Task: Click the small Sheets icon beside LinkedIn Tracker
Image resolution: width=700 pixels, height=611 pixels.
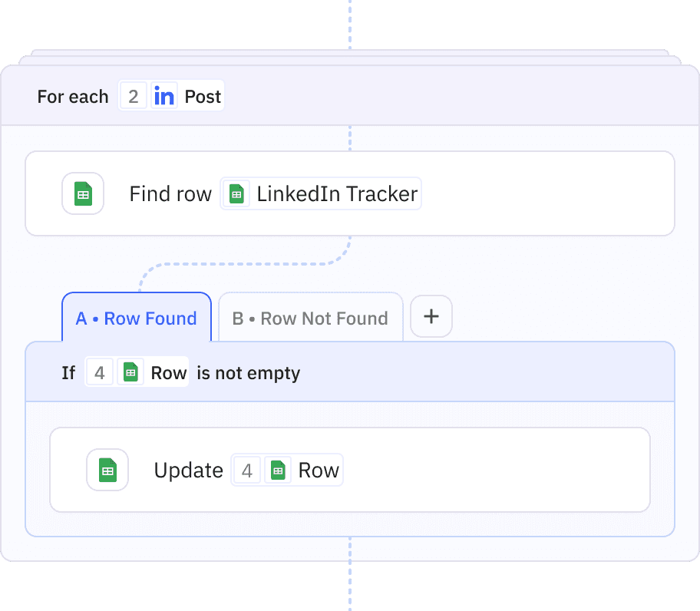Action: [236, 193]
